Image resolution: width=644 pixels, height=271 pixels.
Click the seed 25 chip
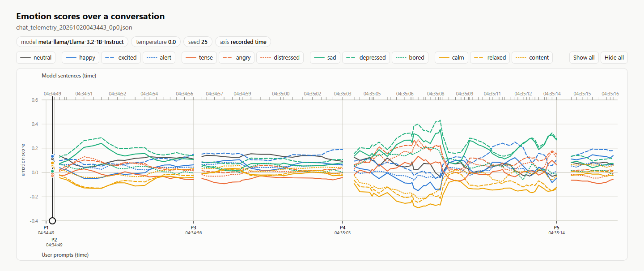click(x=198, y=42)
